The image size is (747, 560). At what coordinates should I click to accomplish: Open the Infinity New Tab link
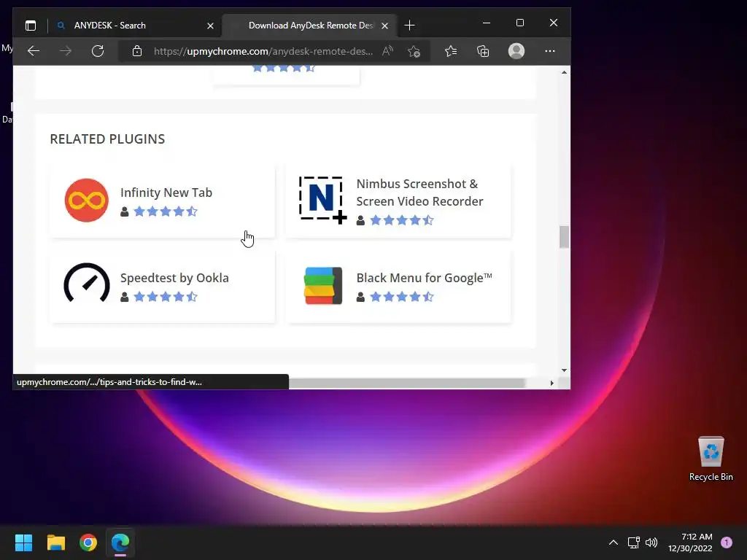(166, 192)
